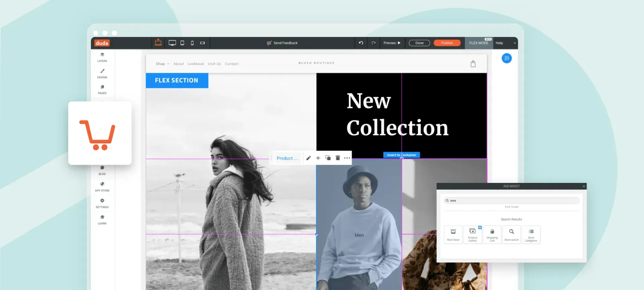The width and height of the screenshot is (644, 290).
Task: Select the Men category image
Action: click(x=359, y=224)
